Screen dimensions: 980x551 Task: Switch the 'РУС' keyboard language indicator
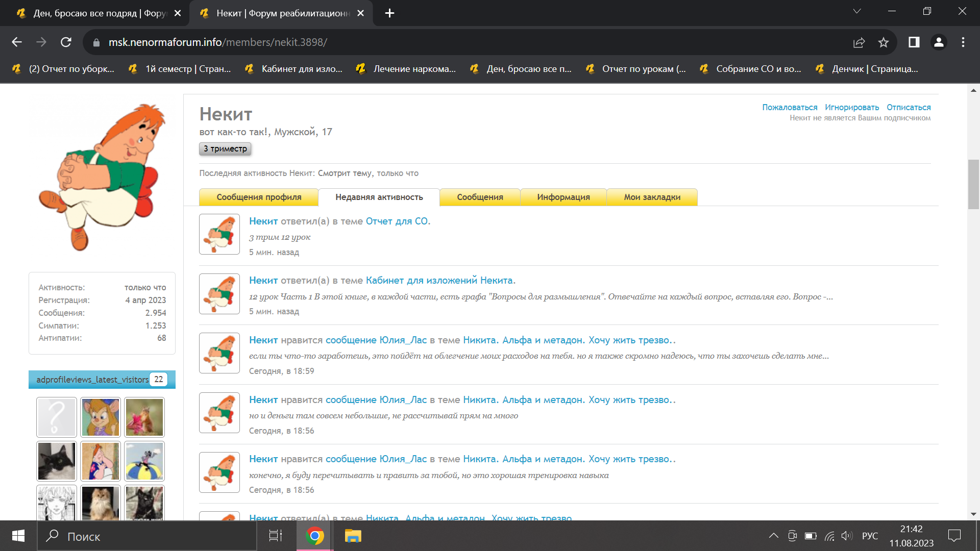pyautogui.click(x=870, y=536)
